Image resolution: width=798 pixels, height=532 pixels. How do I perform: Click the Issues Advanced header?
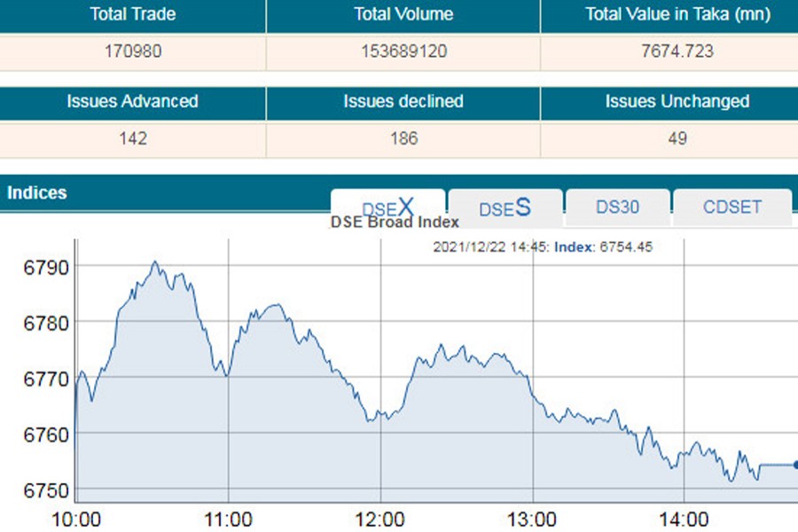coord(133,101)
